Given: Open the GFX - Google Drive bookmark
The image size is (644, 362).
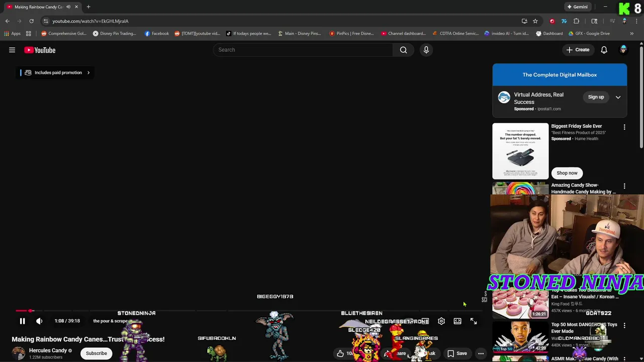Looking at the screenshot, I should tap(589, 34).
